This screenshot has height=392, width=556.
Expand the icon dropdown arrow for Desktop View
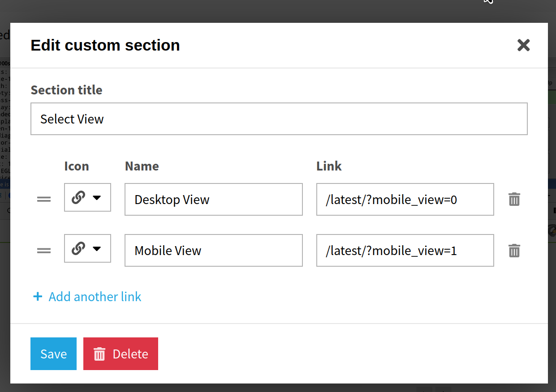click(x=97, y=197)
